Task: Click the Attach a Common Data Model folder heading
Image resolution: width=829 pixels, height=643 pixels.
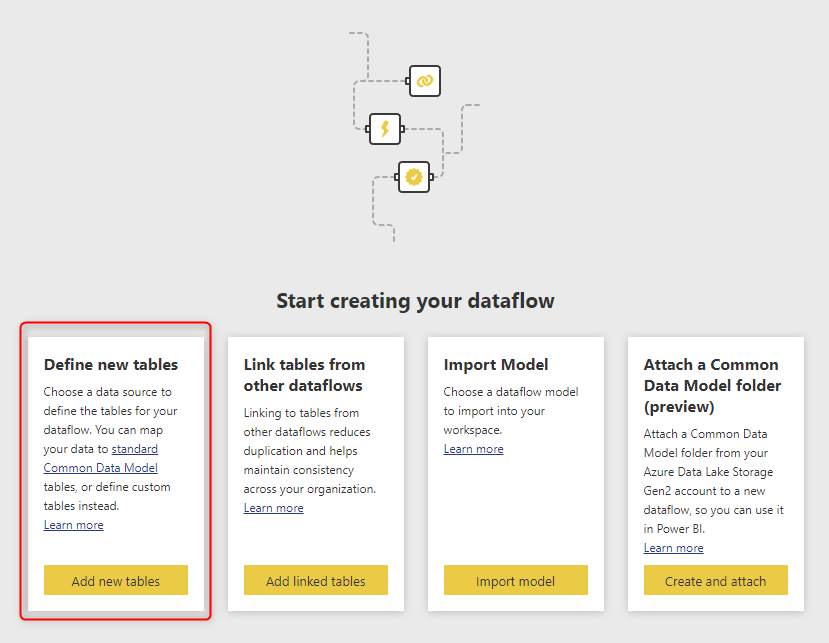Action: click(711, 385)
